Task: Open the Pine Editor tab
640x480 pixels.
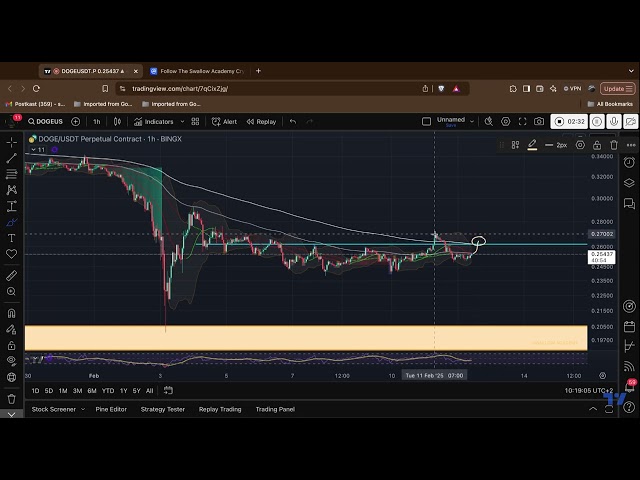Action: [x=111, y=409]
